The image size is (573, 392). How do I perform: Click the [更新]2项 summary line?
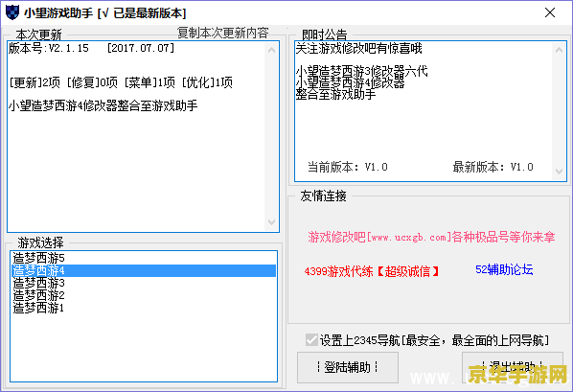121,82
